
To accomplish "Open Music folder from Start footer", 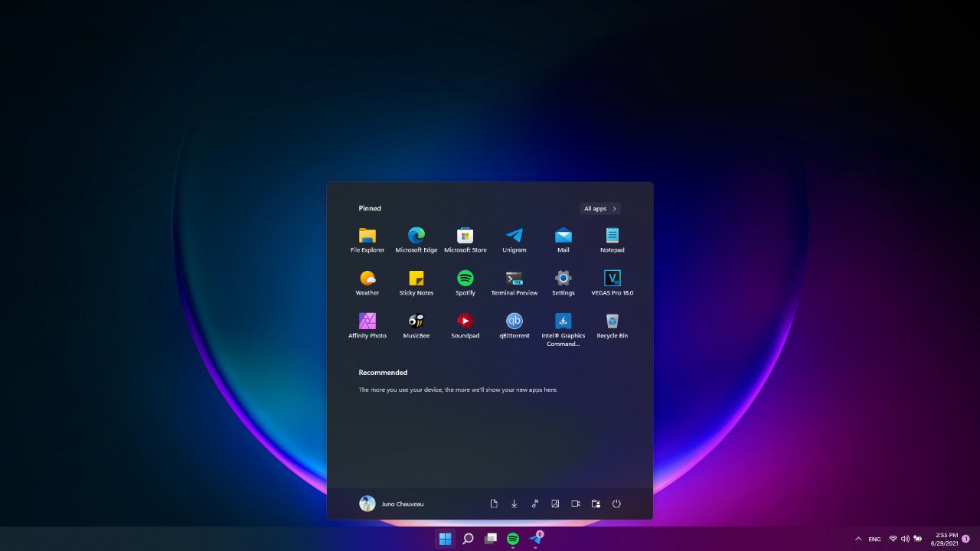I will point(535,504).
